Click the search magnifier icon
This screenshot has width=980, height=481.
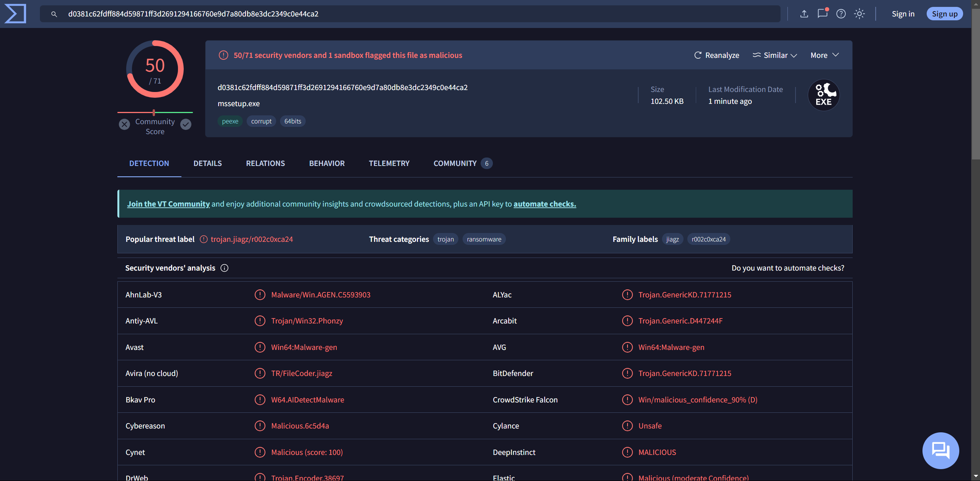click(54, 14)
